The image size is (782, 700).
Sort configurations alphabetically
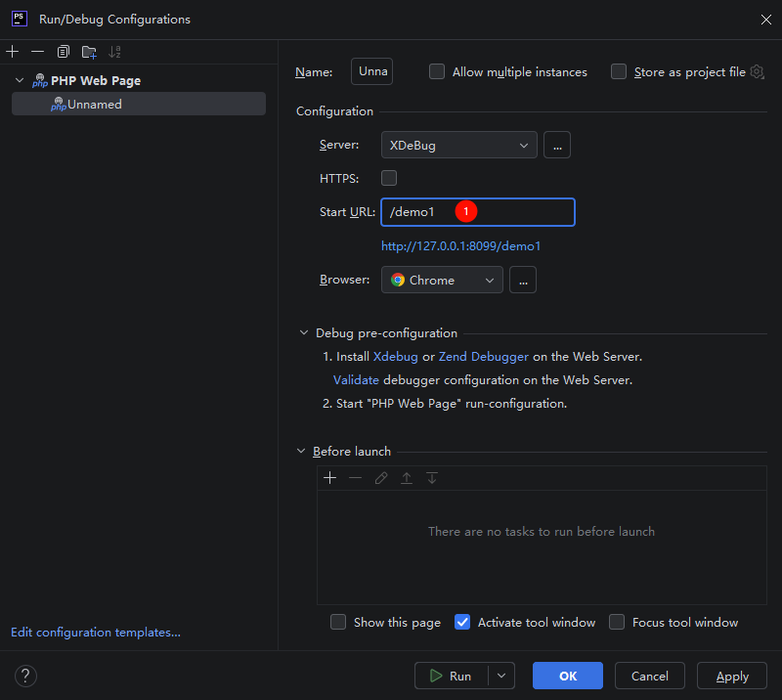pos(114,52)
